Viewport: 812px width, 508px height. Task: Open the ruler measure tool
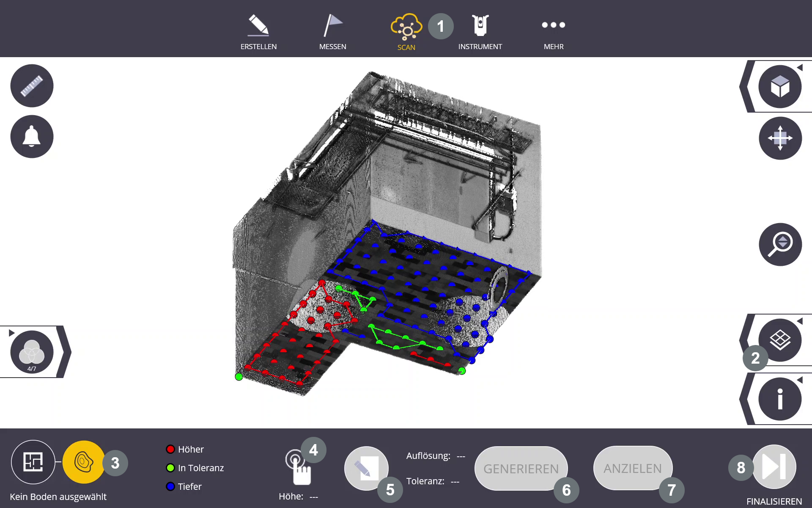pyautogui.click(x=32, y=86)
